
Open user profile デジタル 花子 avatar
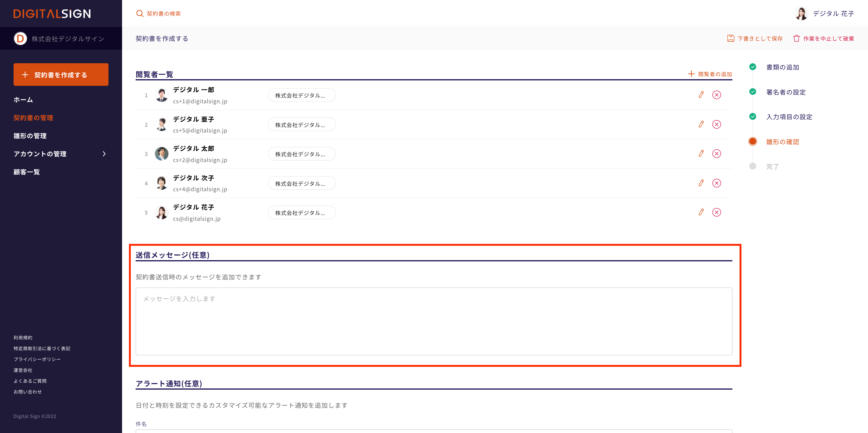pos(801,14)
